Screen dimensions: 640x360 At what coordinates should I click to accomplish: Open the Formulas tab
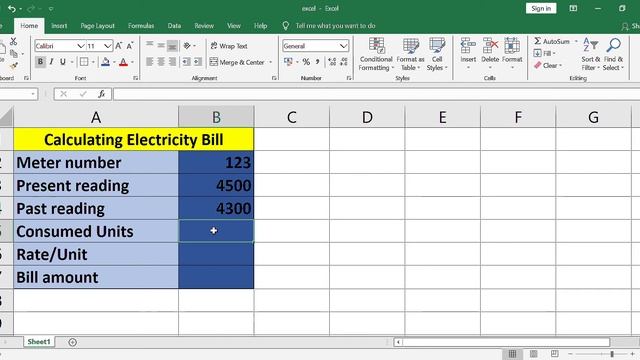pos(141,26)
